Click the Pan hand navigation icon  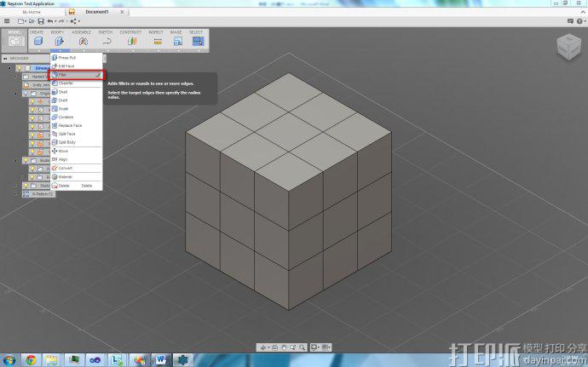pos(285,347)
